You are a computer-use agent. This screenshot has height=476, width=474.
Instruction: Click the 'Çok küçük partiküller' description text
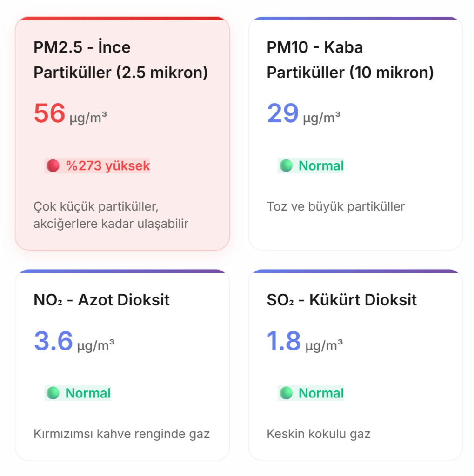point(111,215)
